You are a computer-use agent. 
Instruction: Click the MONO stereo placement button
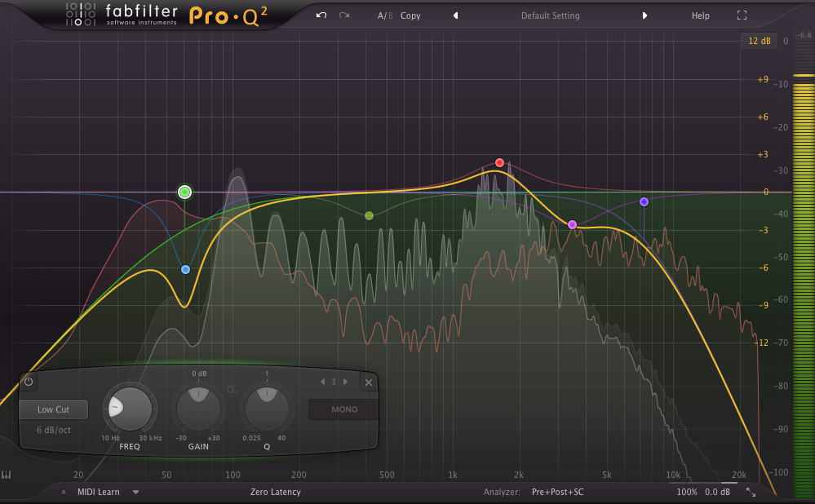344,409
